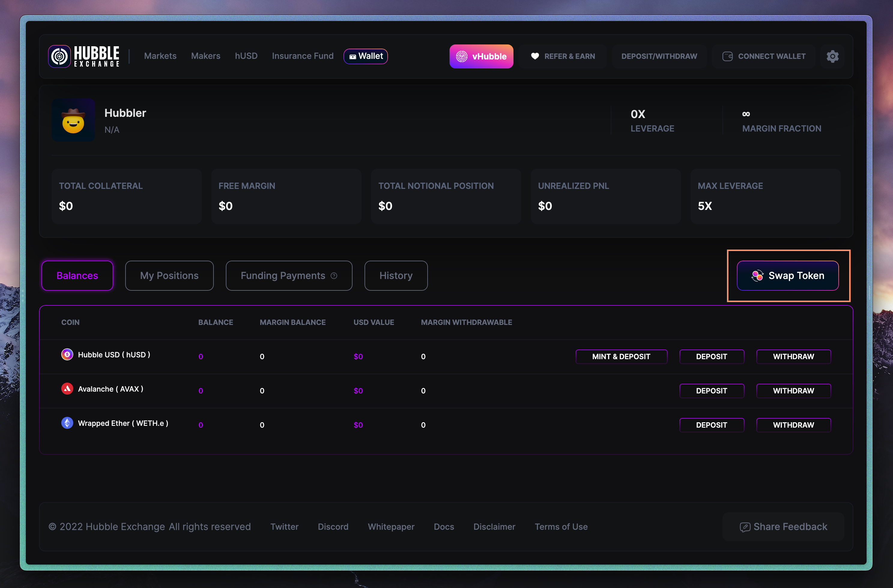Deposit Wrapped Ether (WETH.e)
The height and width of the screenshot is (588, 893).
coord(711,425)
